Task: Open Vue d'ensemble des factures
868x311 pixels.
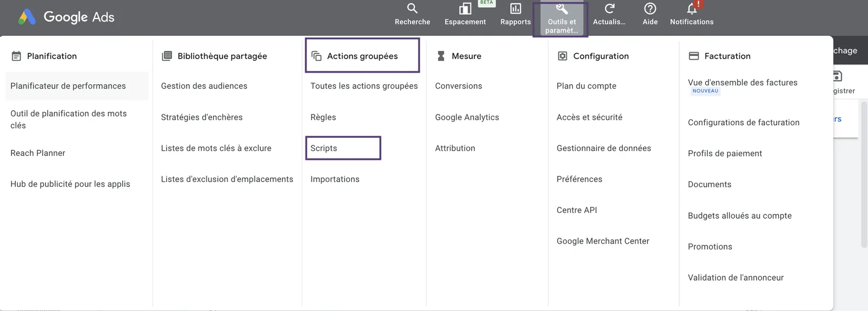Action: point(743,82)
